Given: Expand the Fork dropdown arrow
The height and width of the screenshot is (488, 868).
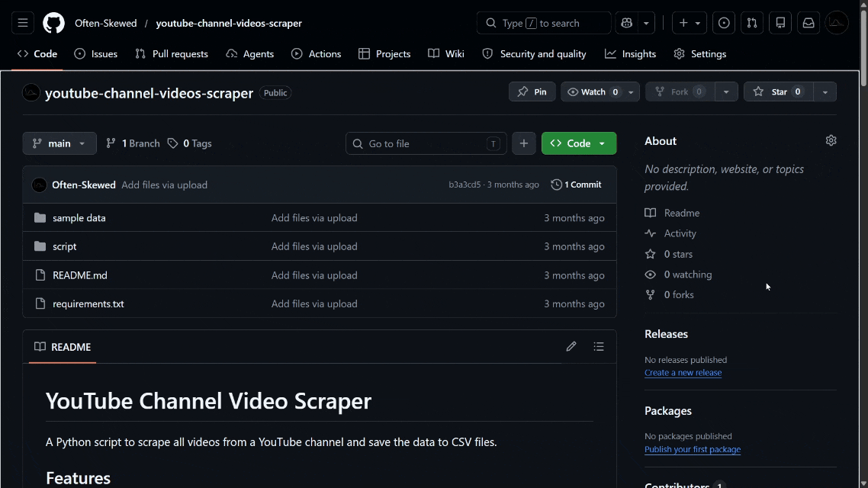Looking at the screenshot, I should point(726,91).
